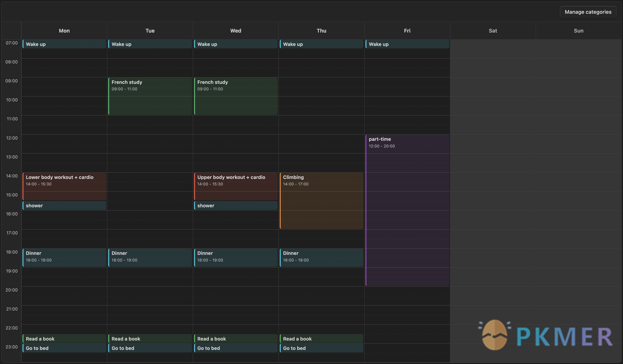The height and width of the screenshot is (364, 623).
Task: Open Monday's Dinner event
Action: pyautogui.click(x=64, y=258)
